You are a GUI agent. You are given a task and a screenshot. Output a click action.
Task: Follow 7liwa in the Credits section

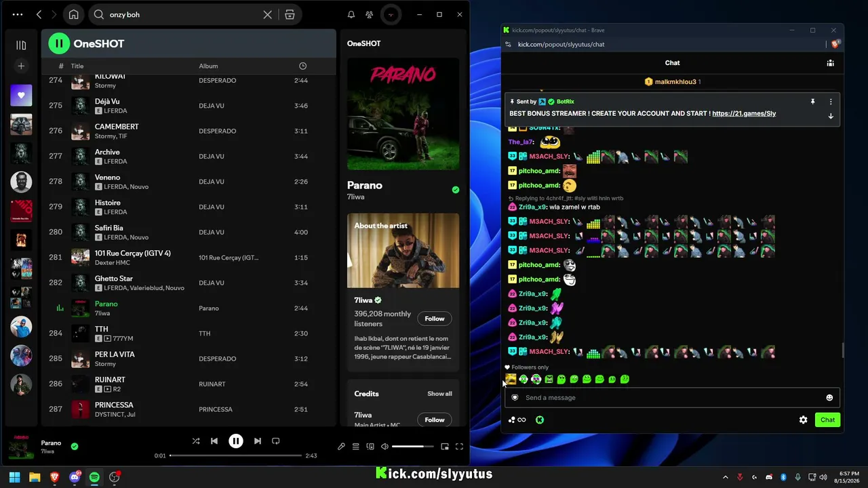pyautogui.click(x=435, y=420)
